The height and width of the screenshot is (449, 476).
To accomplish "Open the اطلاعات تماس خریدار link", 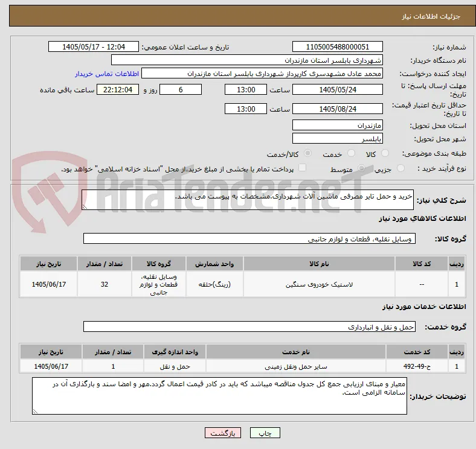I will 107,74.
